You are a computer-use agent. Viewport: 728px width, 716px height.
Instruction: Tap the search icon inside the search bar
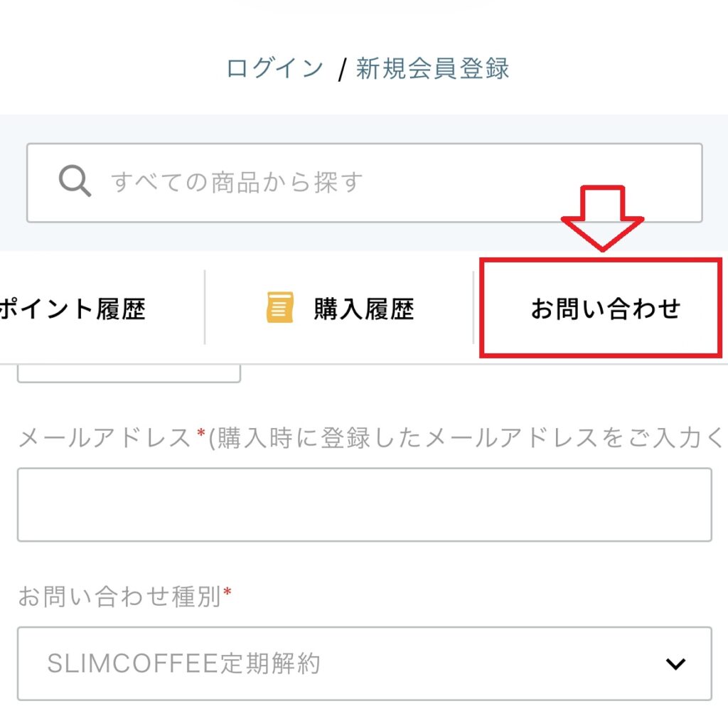[x=74, y=182]
